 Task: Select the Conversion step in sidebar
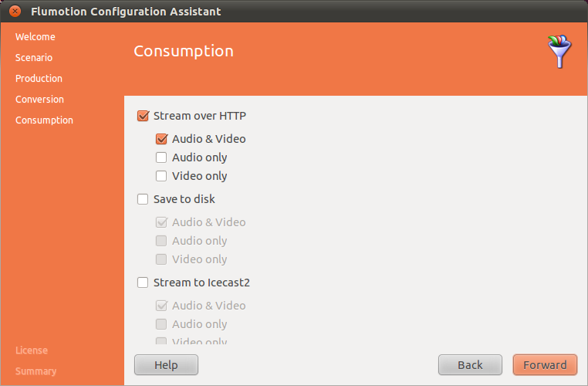[39, 100]
